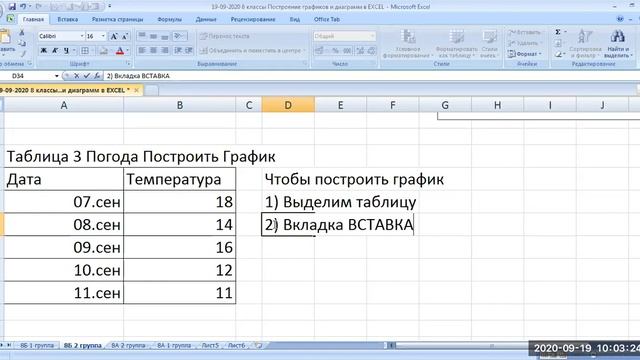Decrease font size with the small A icon
Image resolution: width=640 pixels, height=360 pixels.
point(125,36)
